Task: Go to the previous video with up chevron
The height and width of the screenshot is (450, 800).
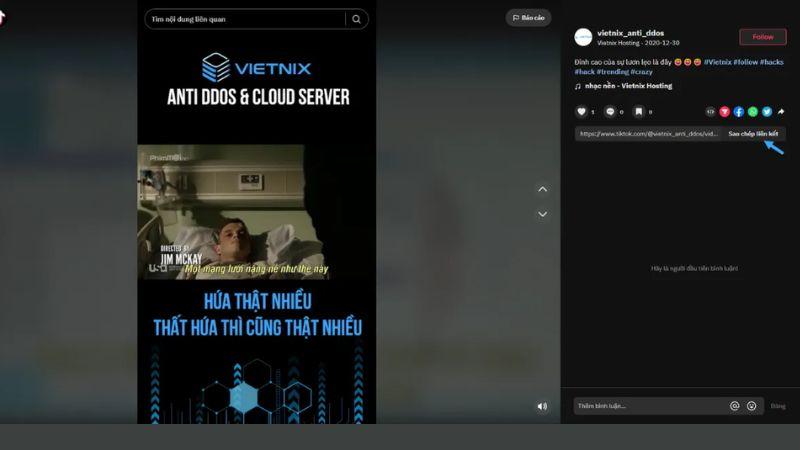Action: (543, 189)
